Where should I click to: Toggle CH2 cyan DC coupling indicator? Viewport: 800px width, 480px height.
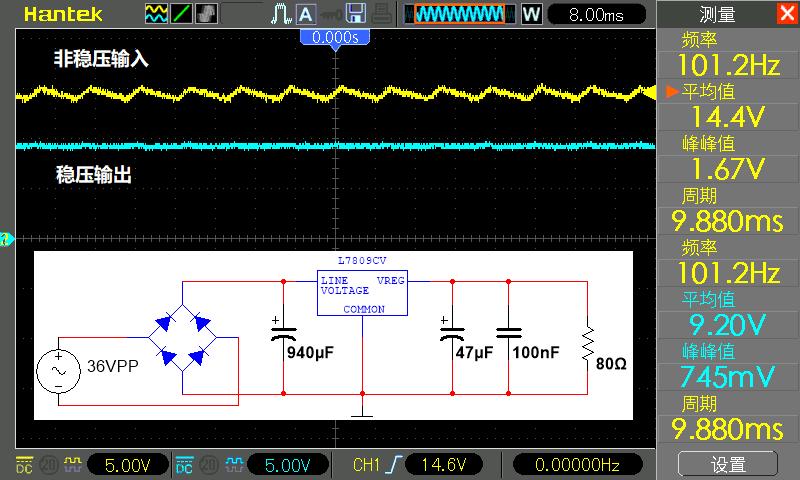pos(184,465)
